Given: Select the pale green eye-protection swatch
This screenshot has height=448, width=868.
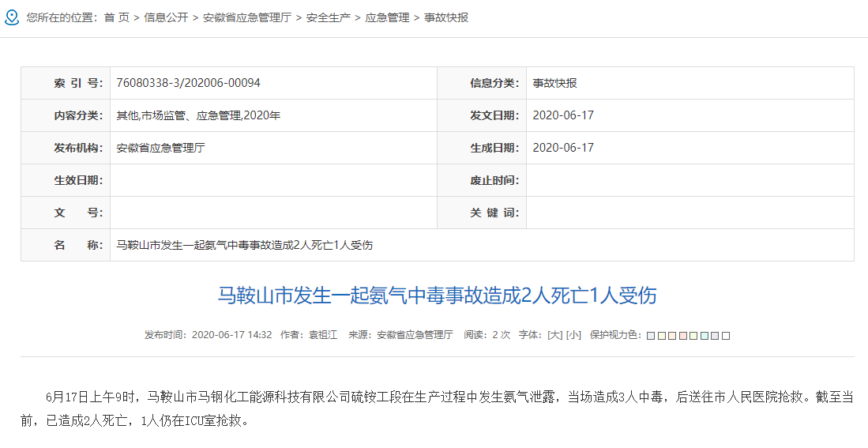Looking at the screenshot, I should [x=693, y=336].
